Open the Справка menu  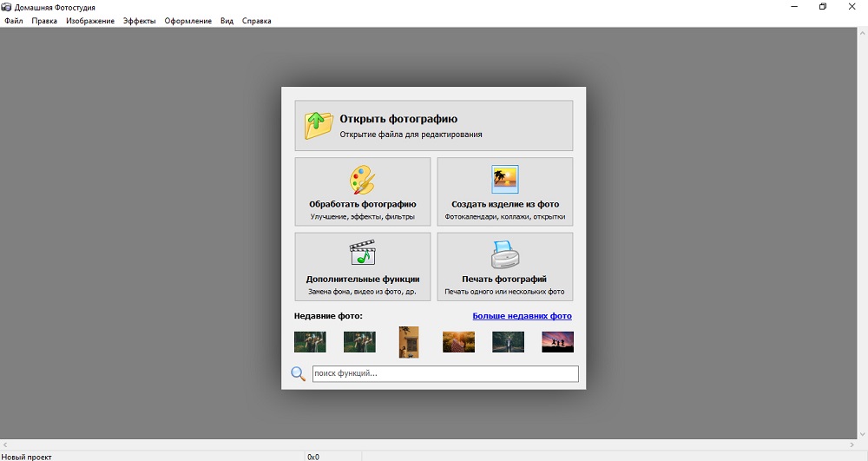point(256,21)
